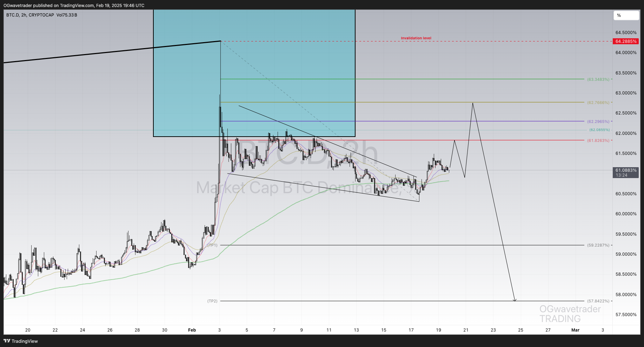Image resolution: width=644 pixels, height=347 pixels.
Task: Click 59.5000% on the price axis
Action: [x=626, y=234]
